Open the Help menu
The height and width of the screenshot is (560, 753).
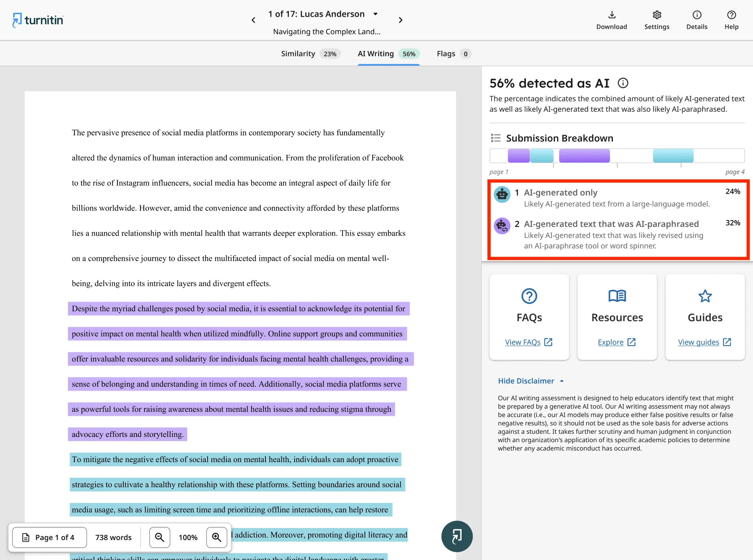tap(731, 20)
